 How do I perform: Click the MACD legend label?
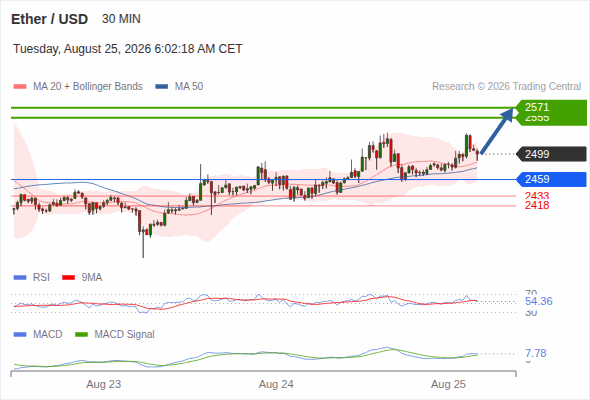(x=47, y=334)
